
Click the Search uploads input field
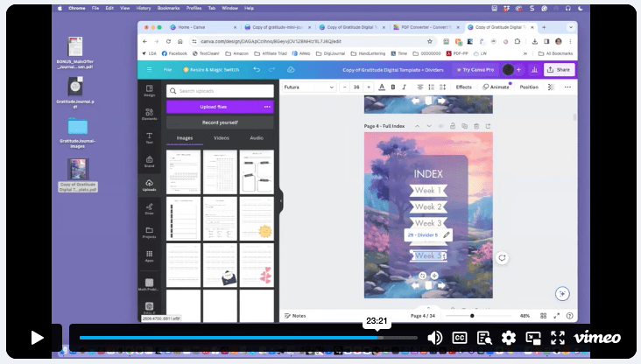[x=223, y=91]
